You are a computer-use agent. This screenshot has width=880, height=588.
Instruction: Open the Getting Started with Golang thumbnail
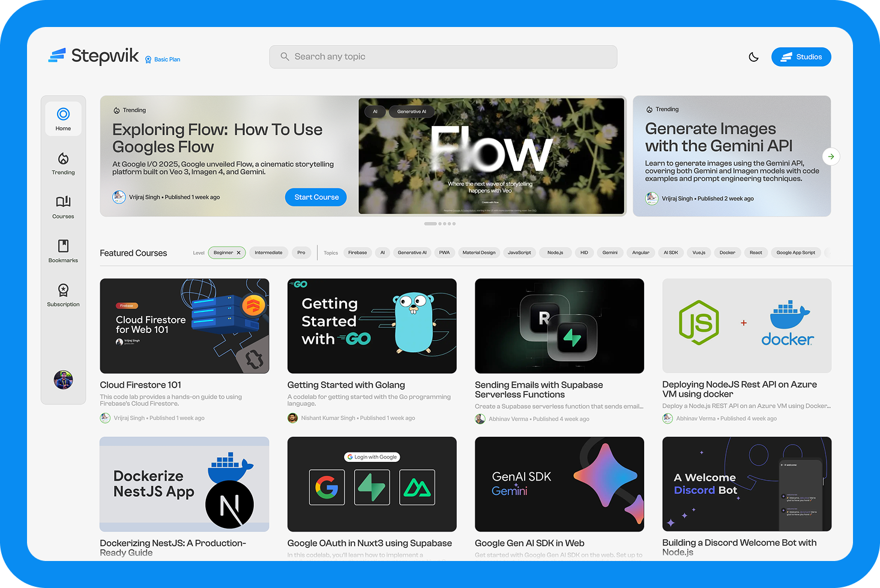coord(372,326)
